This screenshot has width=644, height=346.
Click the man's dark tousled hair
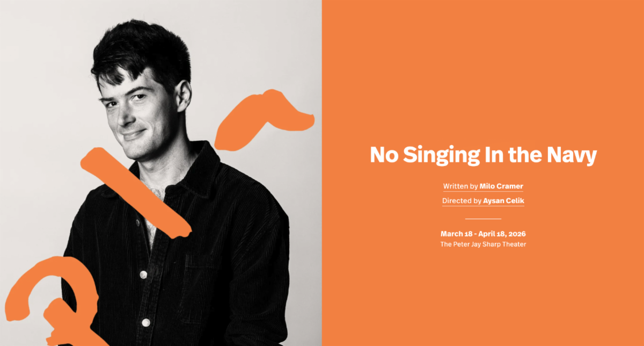coord(137,51)
